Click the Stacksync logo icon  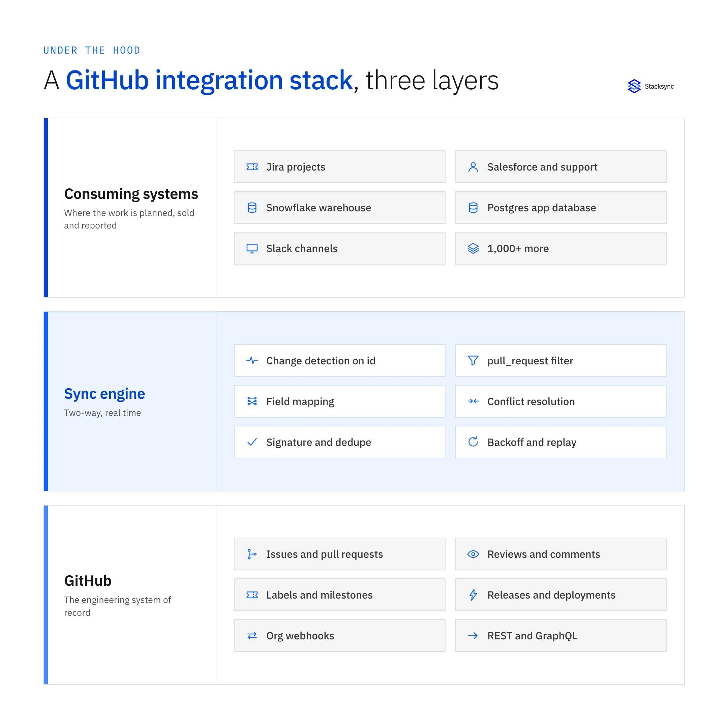pos(634,86)
